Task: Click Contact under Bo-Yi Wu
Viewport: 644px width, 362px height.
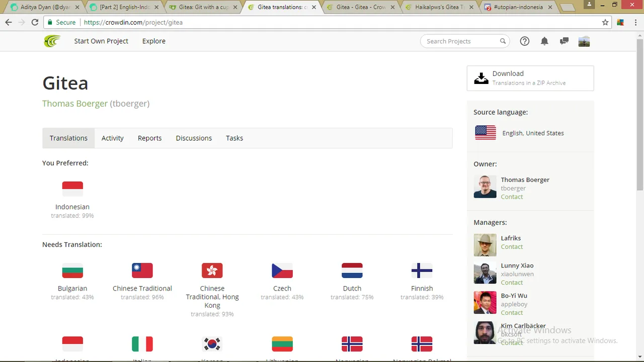Action: [512, 313]
